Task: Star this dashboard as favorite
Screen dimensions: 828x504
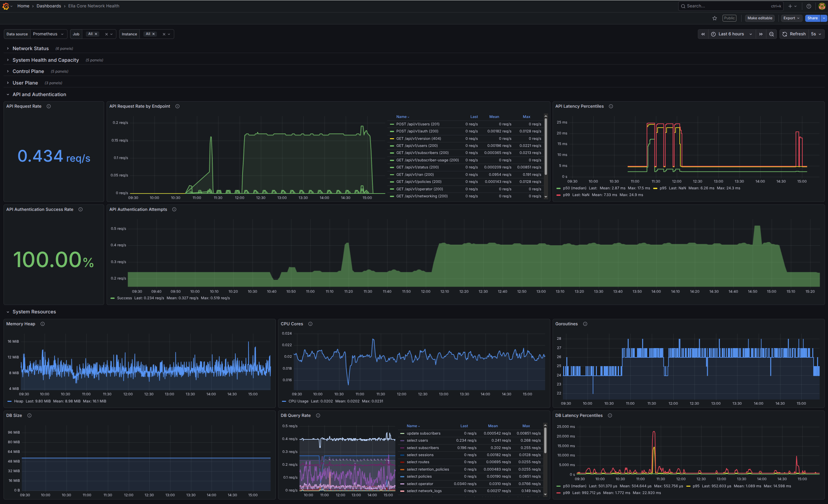Action: (x=715, y=18)
